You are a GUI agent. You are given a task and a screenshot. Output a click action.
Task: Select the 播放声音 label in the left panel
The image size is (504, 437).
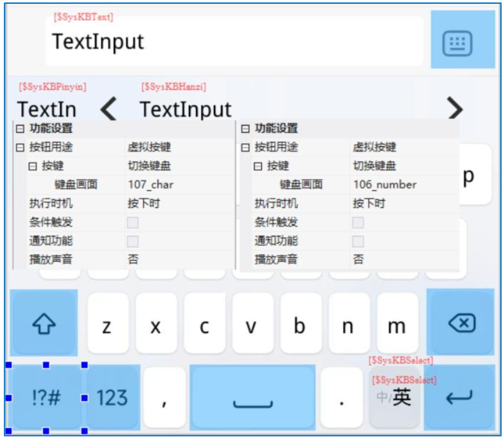[51, 259]
